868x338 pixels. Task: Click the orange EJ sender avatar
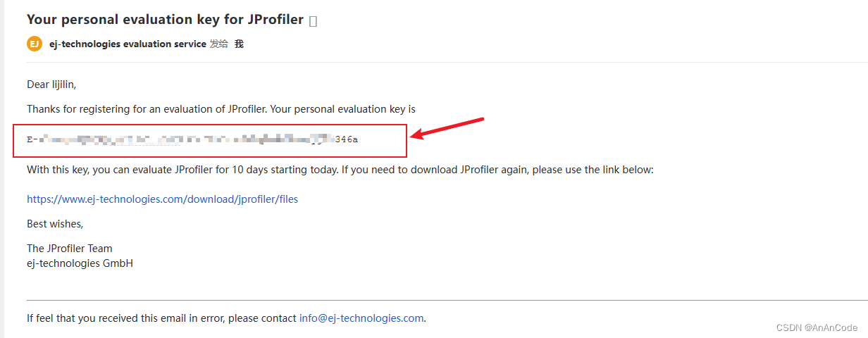[35, 44]
